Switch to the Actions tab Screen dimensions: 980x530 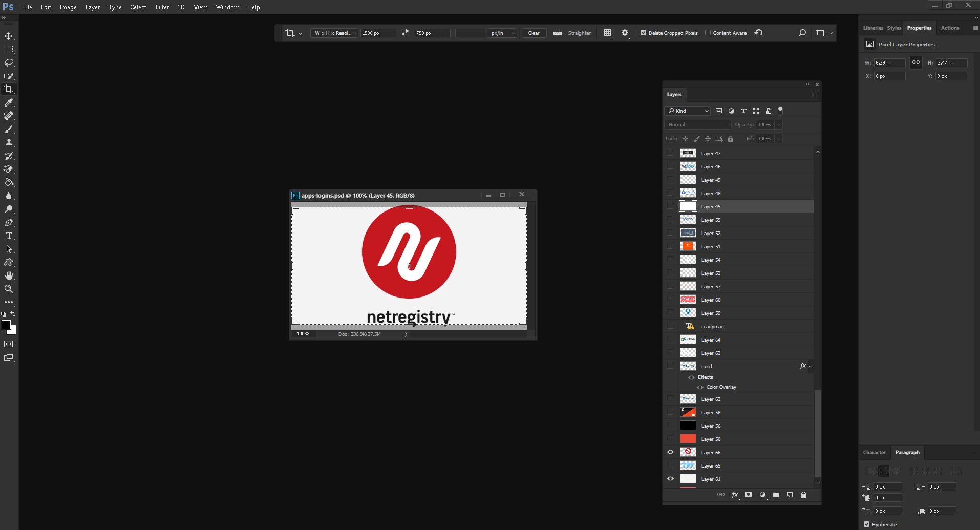pos(950,28)
